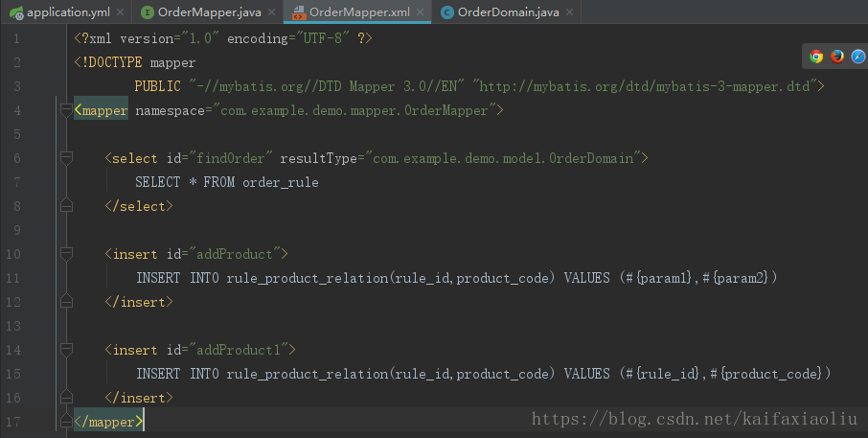Collapse the closing insert fold on line 16
Screen dimensions: 868x438
66,398
